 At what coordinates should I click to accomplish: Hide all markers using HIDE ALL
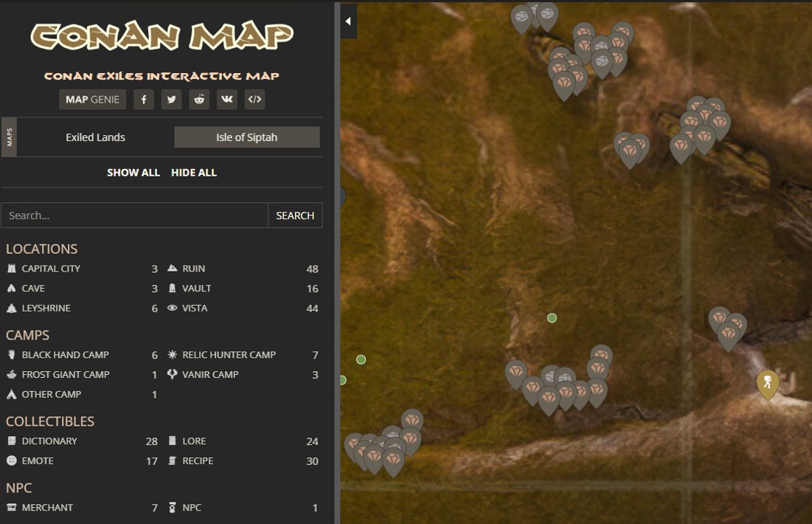[x=194, y=172]
